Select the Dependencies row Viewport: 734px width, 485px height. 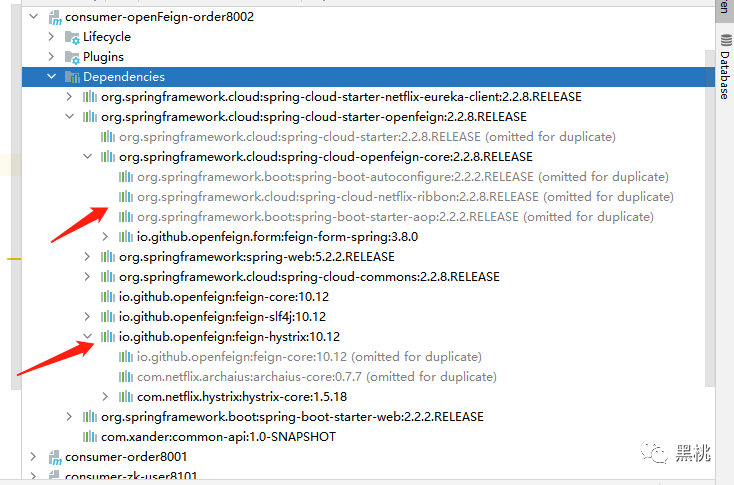click(368, 76)
